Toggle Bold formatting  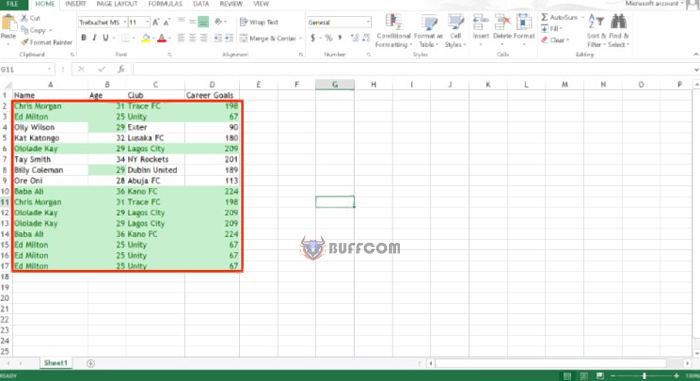click(x=83, y=38)
